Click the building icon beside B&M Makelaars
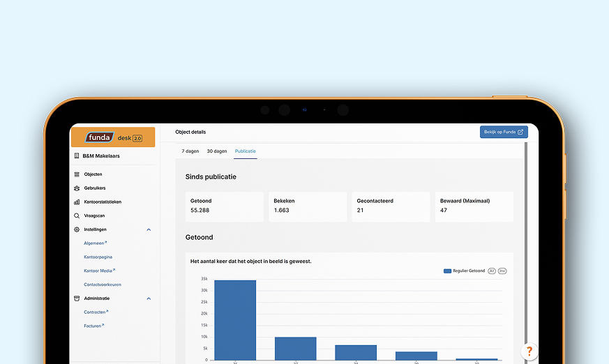Screen dimensions: 609x364 (77, 156)
